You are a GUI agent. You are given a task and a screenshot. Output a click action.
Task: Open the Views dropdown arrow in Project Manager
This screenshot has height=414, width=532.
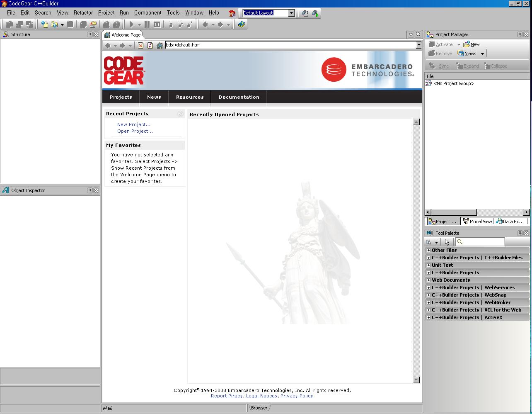point(482,54)
